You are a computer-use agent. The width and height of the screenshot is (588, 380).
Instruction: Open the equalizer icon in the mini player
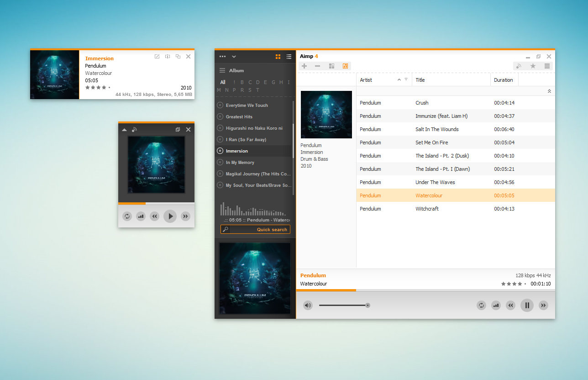[x=141, y=216]
